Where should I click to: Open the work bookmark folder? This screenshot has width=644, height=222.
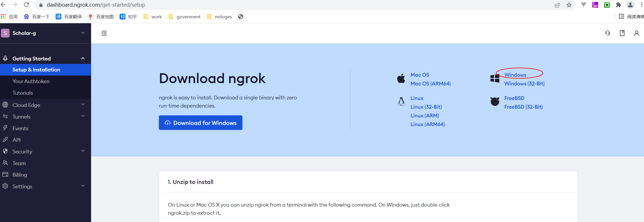(152, 17)
